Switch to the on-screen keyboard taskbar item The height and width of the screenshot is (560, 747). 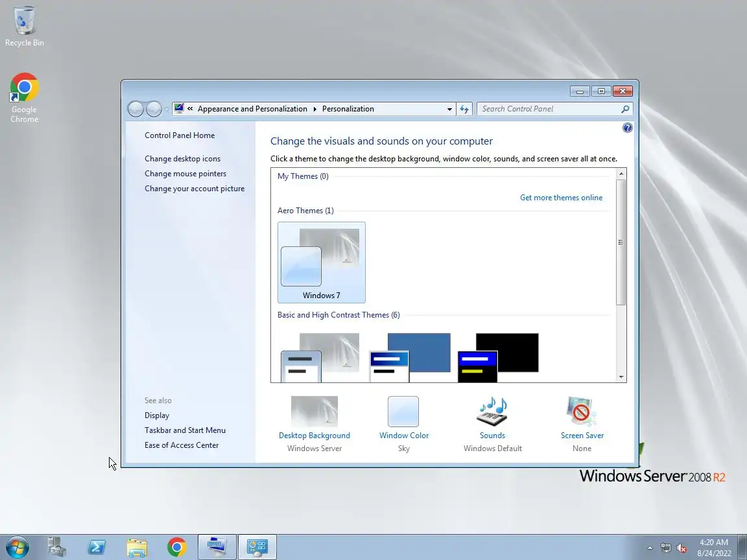coord(217,547)
